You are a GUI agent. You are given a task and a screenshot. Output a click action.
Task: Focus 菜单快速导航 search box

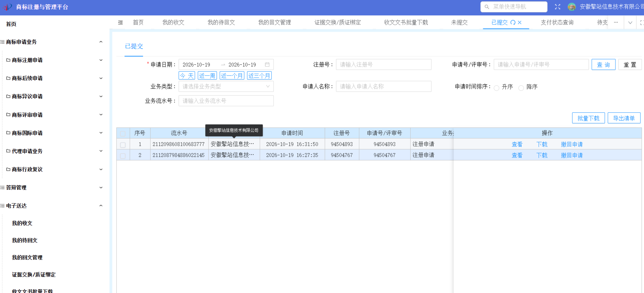click(514, 7)
